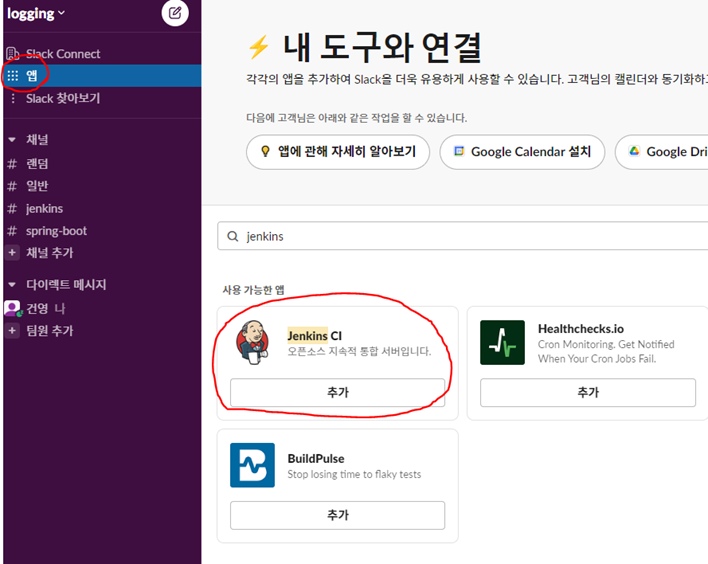
Task: Click the hash icon next to spring-boot
Action: (12, 231)
